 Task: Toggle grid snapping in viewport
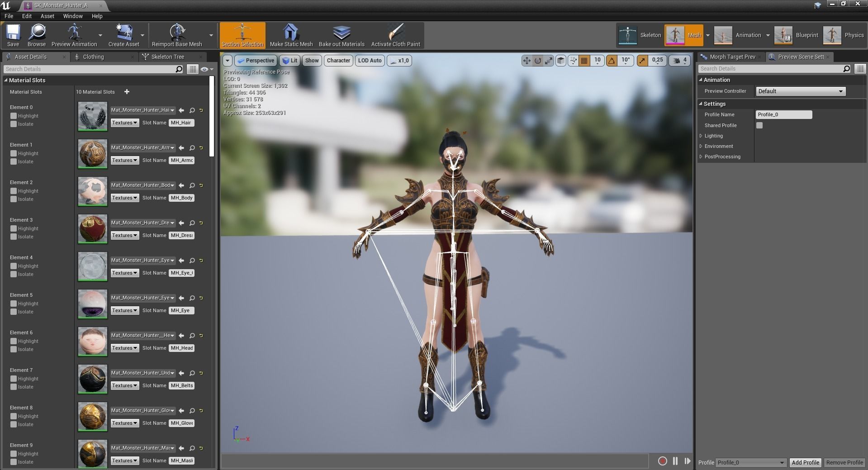click(x=584, y=61)
